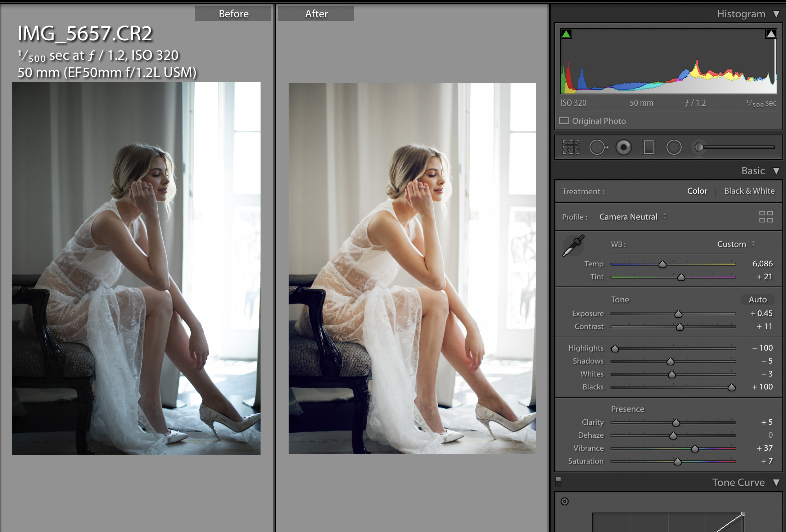Toggle highlight clipping indicator in histogram
The height and width of the screenshot is (532, 786).
pyautogui.click(x=771, y=34)
